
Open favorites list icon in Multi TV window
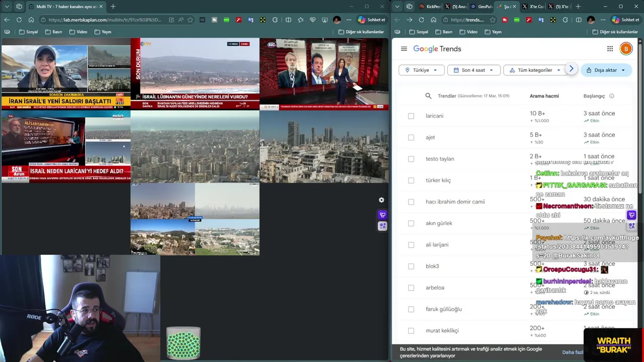coord(300,20)
